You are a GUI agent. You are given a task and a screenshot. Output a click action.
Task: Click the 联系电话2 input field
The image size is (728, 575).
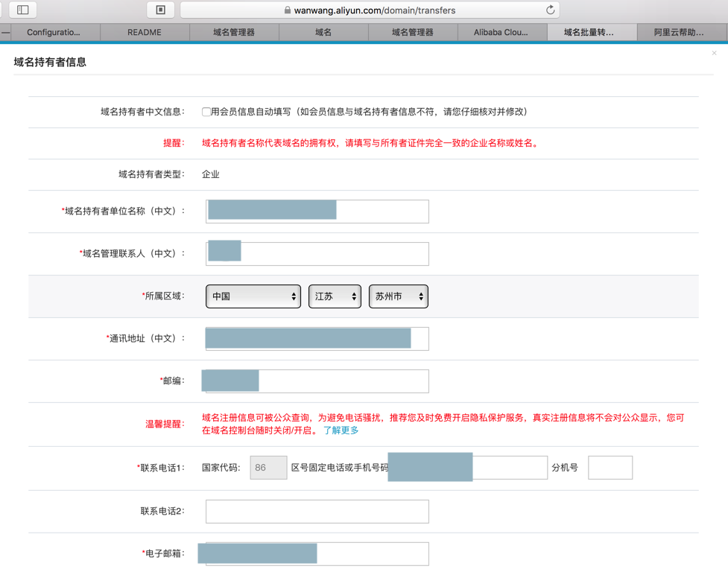tap(317, 512)
